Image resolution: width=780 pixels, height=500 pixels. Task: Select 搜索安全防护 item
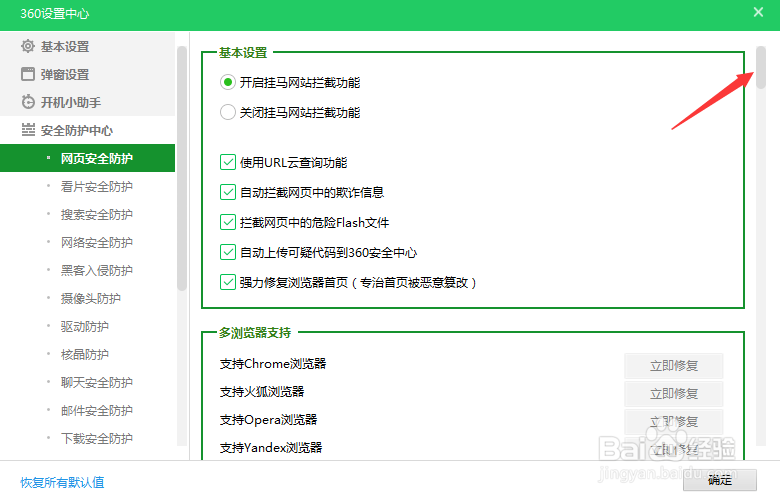[88, 214]
